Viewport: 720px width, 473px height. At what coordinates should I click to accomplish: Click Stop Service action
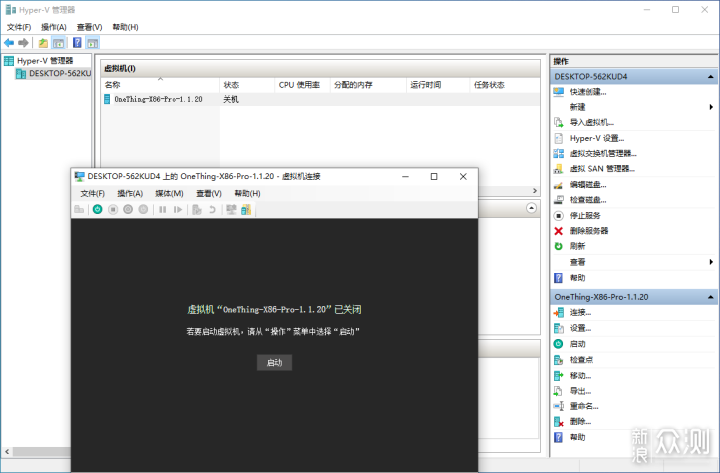point(585,215)
